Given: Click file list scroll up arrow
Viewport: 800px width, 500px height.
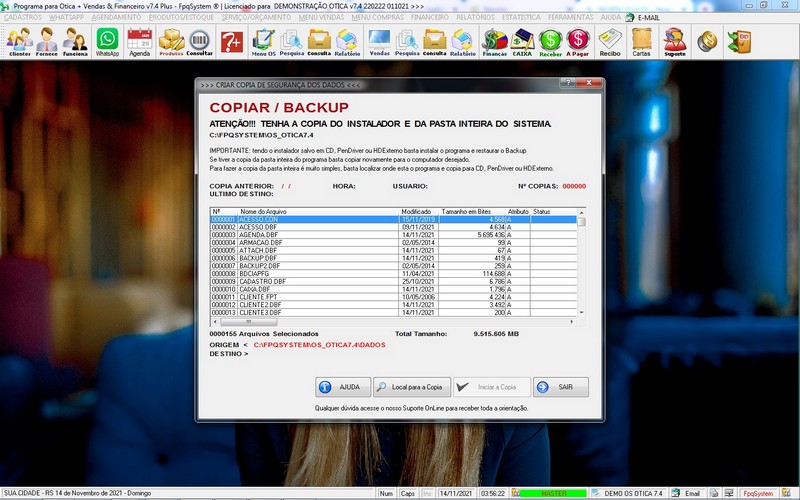Looking at the screenshot, I should 581,212.
